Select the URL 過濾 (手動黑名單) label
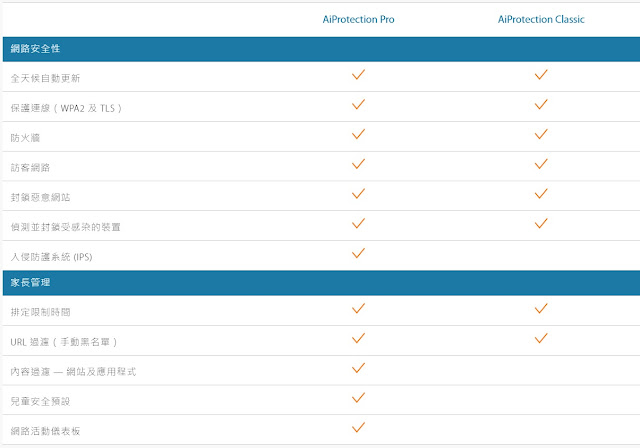The width and height of the screenshot is (640, 448). pos(64,342)
